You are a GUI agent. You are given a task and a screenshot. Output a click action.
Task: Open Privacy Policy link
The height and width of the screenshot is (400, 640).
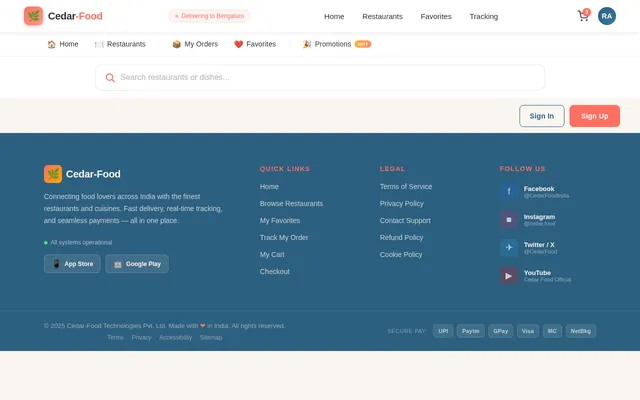tap(402, 204)
